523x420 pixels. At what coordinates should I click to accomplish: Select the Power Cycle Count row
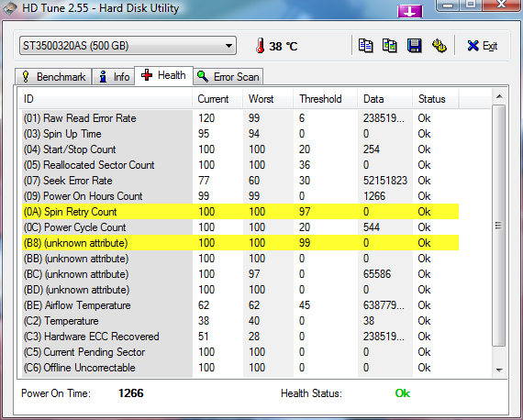[x=240, y=227]
